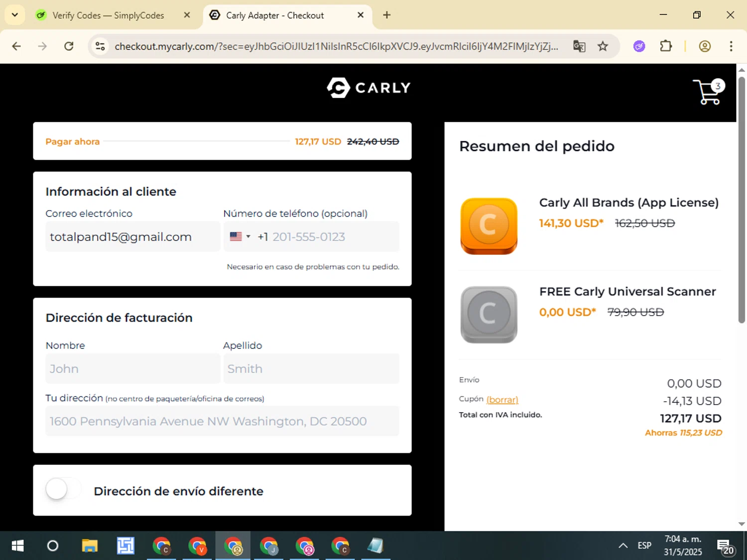
Task: Click the Resumen del pedido heading
Action: [x=537, y=146]
